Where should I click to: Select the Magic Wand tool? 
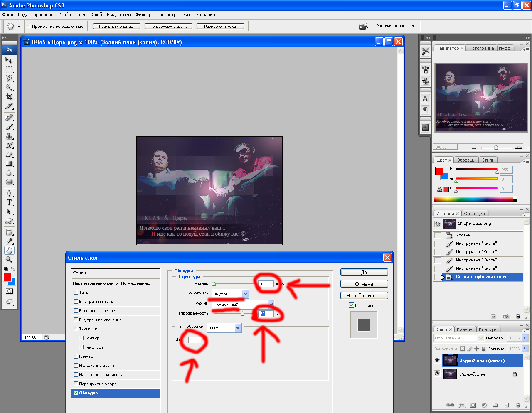[9, 87]
